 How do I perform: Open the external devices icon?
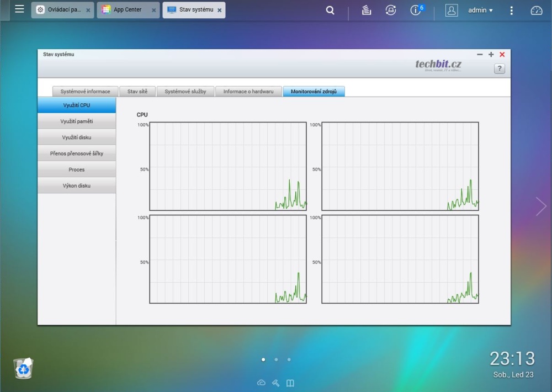point(391,10)
